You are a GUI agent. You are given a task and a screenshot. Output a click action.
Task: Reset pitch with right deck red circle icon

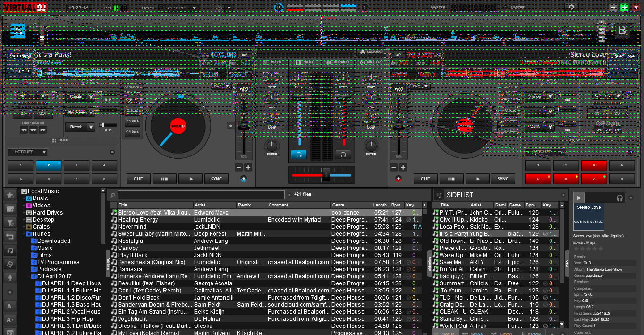[398, 179]
